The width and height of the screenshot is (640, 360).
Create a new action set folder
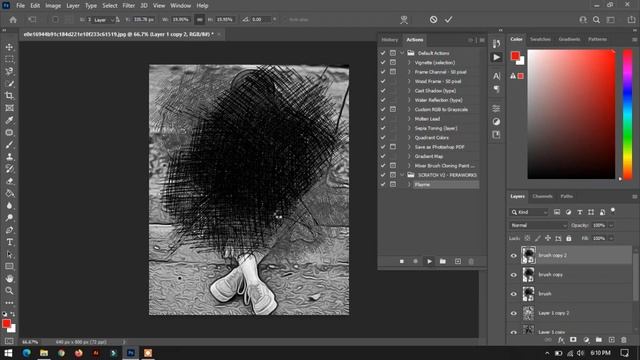pos(443,261)
